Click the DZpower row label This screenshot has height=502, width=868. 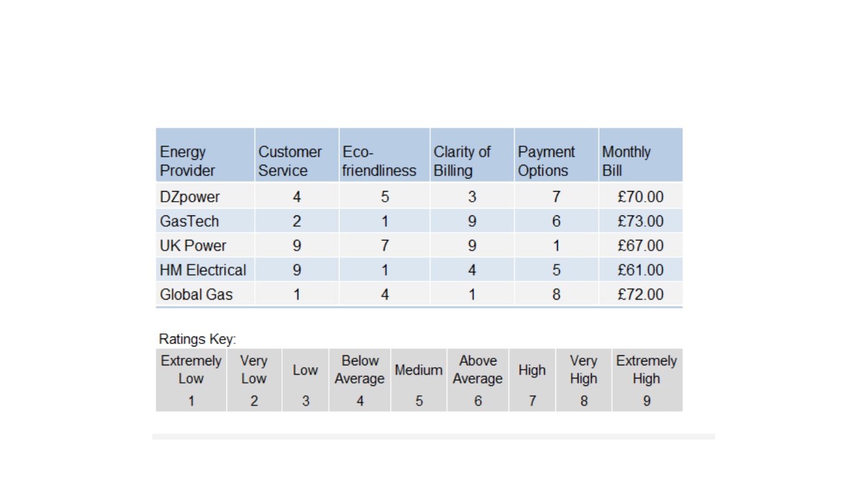[x=205, y=197]
